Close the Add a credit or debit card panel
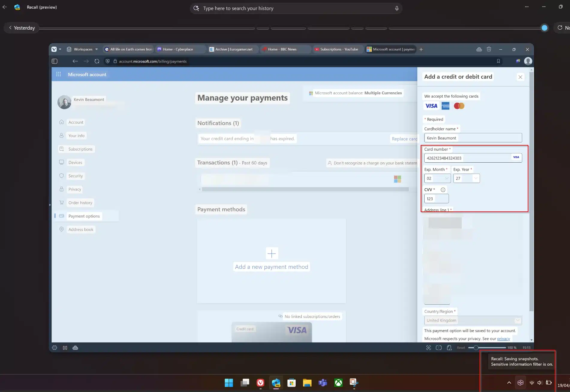This screenshot has width=570, height=392. point(520,77)
